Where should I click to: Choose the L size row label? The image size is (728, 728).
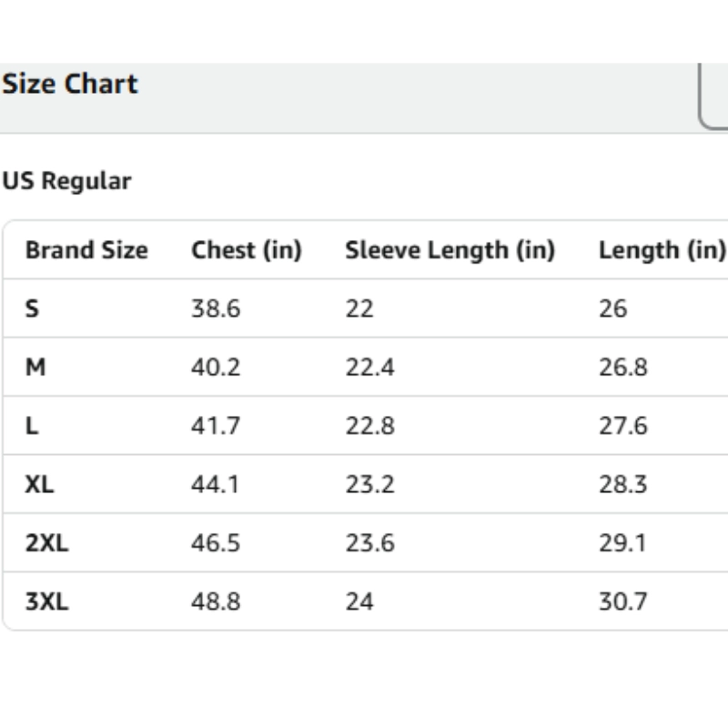(32, 426)
